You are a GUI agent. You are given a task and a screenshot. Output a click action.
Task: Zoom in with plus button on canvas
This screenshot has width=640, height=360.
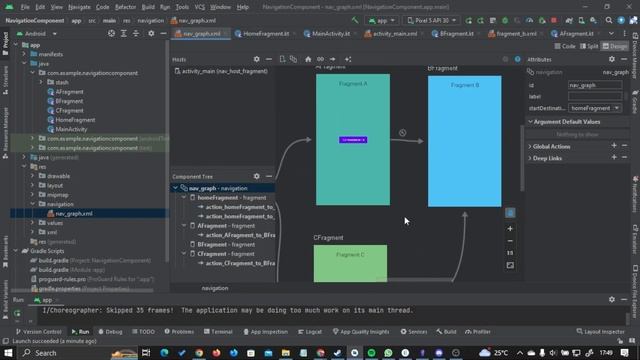pos(510,229)
